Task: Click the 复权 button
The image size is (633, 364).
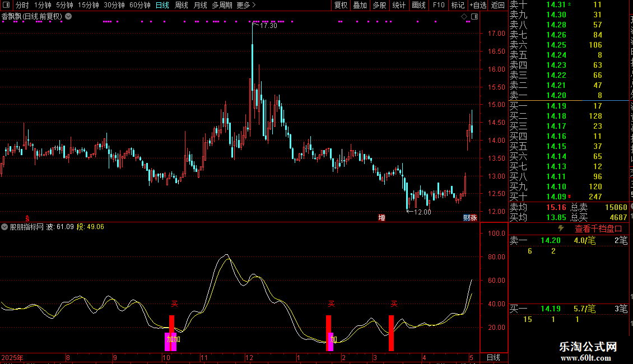Action: click(341, 5)
